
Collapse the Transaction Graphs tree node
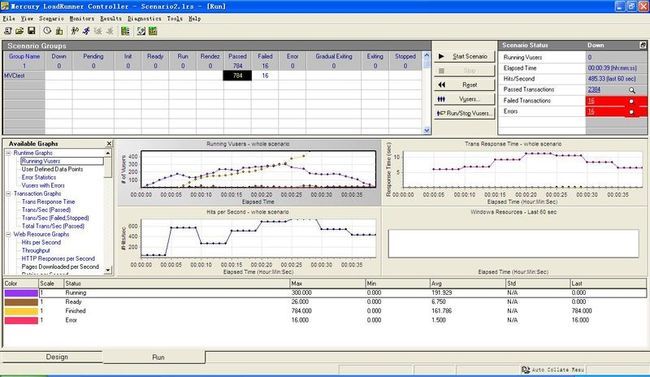coord(8,194)
